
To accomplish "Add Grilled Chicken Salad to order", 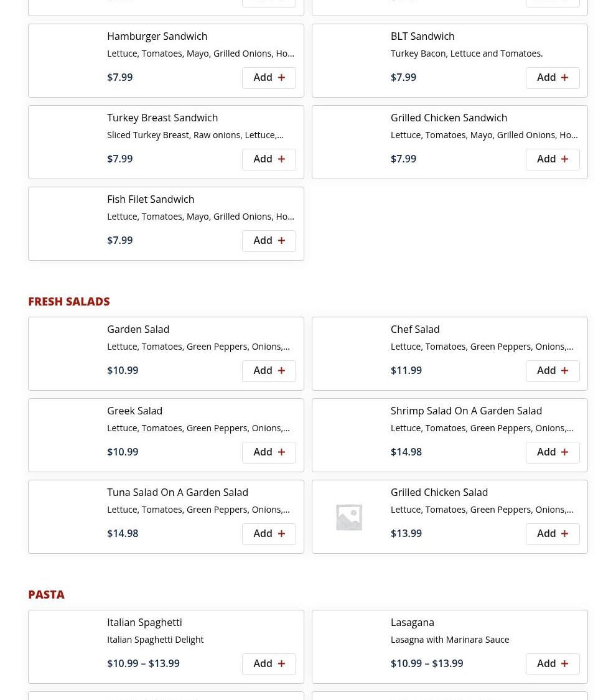I will click(x=552, y=534).
